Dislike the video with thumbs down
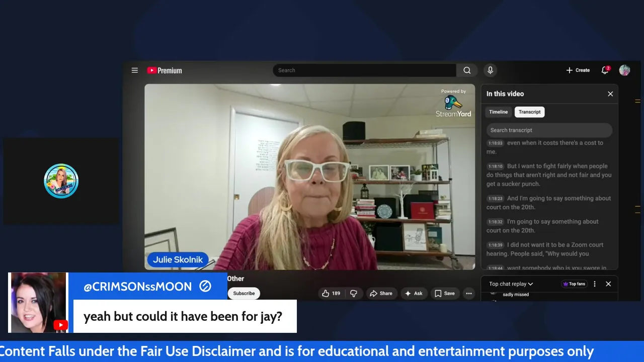The image size is (644, 362). pyautogui.click(x=354, y=294)
